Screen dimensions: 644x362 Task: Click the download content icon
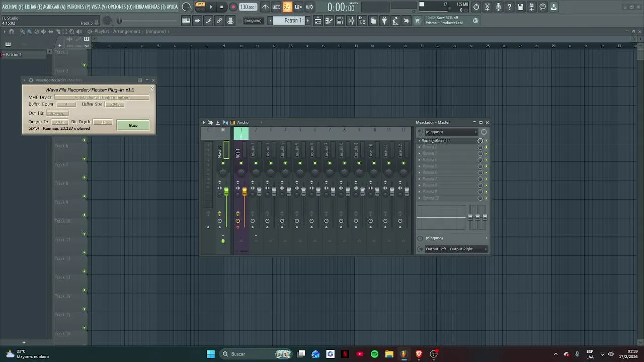click(x=553, y=7)
